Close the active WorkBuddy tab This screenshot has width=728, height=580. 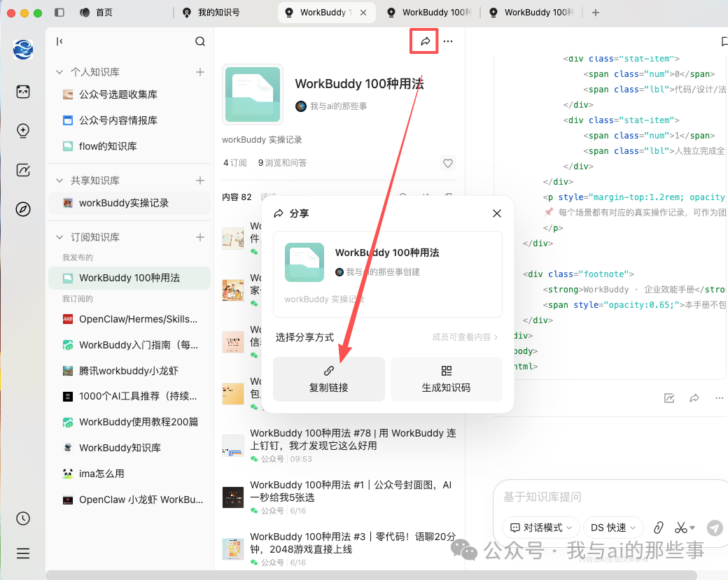coord(363,13)
